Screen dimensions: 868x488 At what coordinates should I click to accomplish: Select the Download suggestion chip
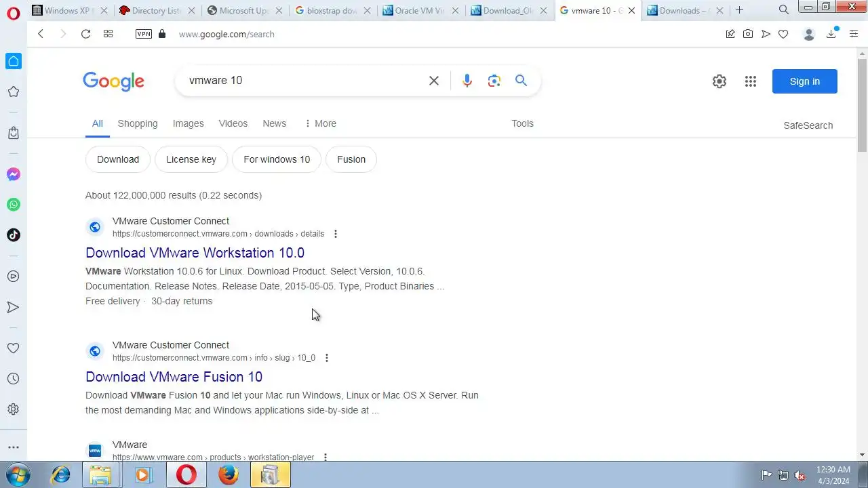coord(118,159)
